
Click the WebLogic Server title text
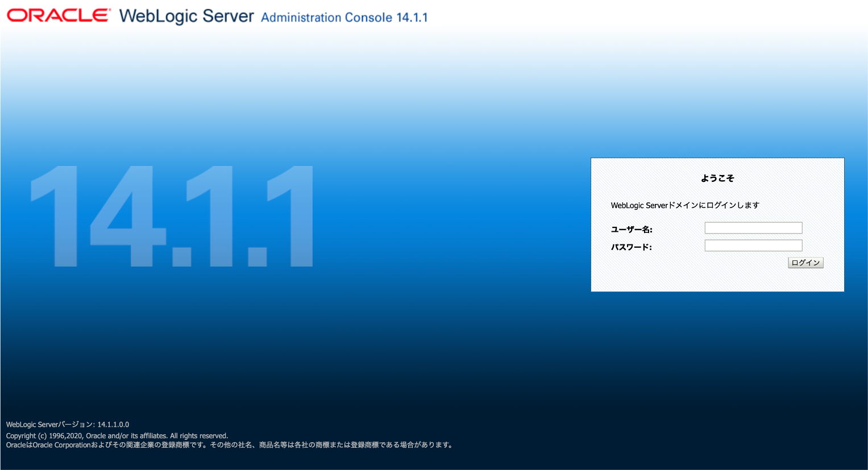(x=186, y=16)
